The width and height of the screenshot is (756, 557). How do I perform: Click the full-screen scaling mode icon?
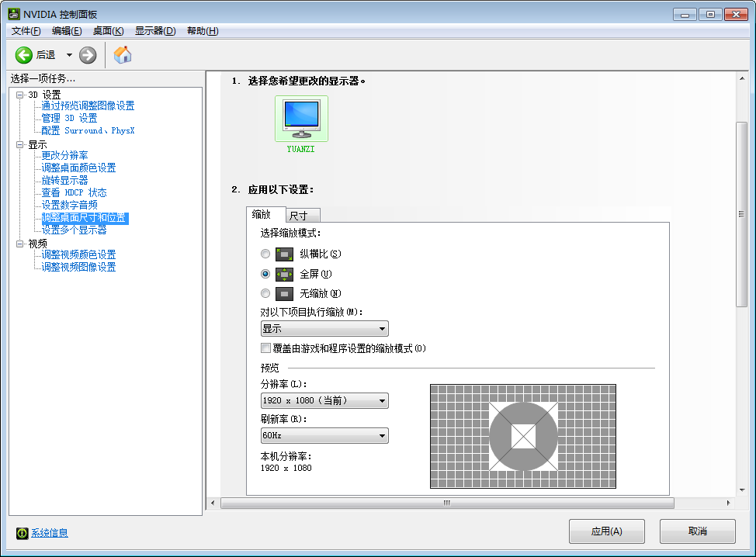[284, 274]
